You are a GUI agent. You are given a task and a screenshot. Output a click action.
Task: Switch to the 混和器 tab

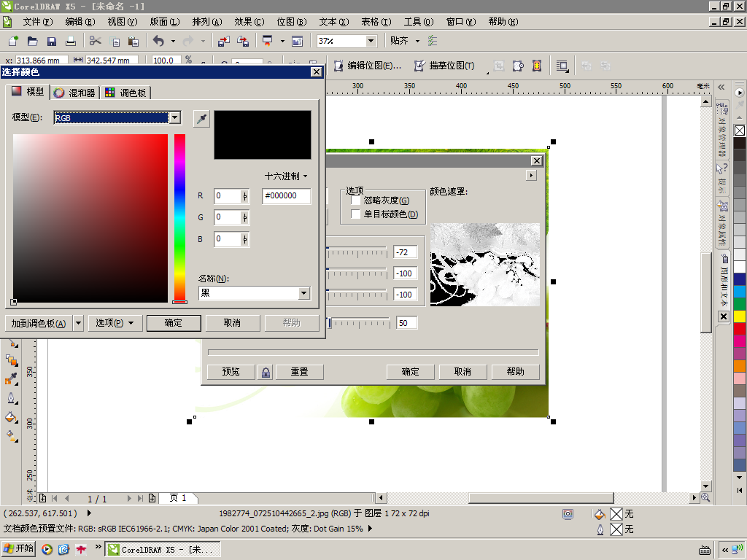(75, 93)
